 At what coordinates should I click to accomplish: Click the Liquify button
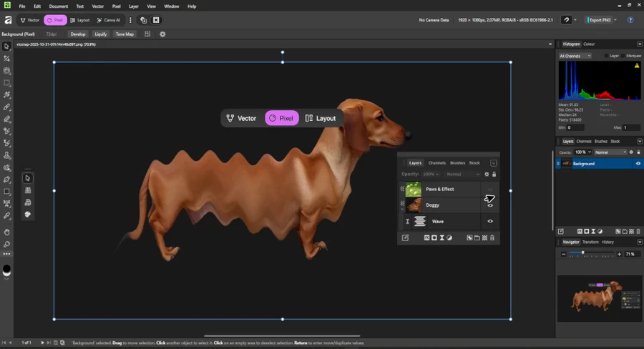[x=101, y=34]
